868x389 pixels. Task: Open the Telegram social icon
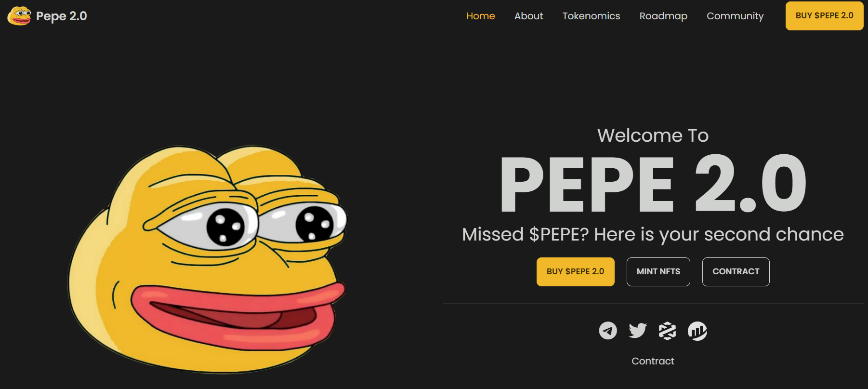point(608,331)
